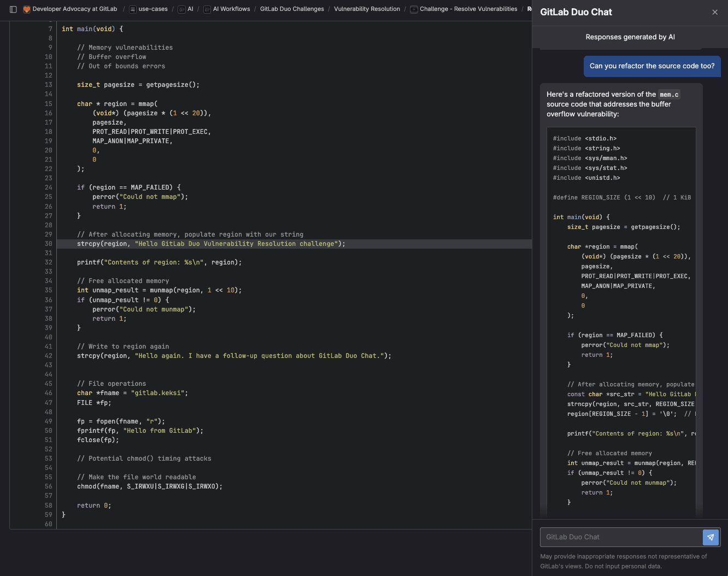Click 'PROT_READ|PROT_WRITE|PROT_EXEC,' in file viewer
This screenshot has width=728, height=576.
(x=152, y=132)
